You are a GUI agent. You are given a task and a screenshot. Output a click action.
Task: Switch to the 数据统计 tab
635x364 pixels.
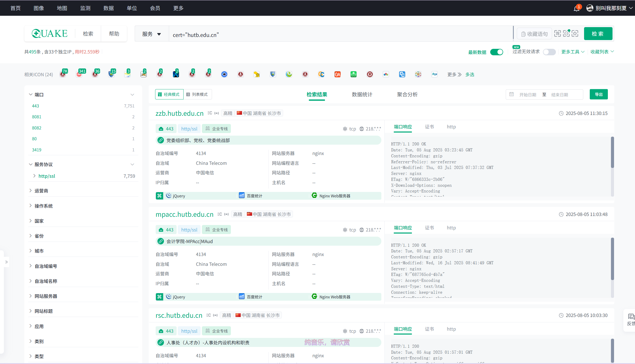coord(362,95)
